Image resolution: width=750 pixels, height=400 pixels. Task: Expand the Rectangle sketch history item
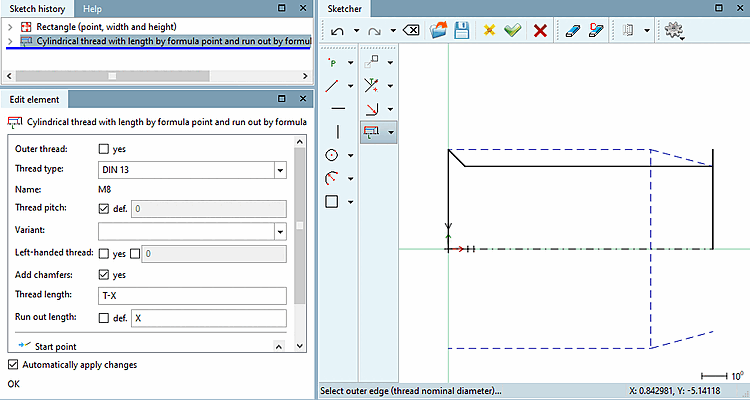10,26
